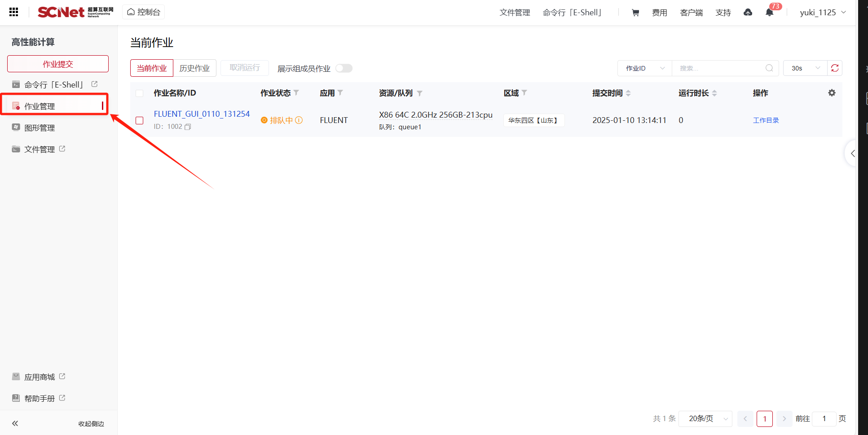
Task: Tick the select-all header checkbox
Action: point(140,93)
